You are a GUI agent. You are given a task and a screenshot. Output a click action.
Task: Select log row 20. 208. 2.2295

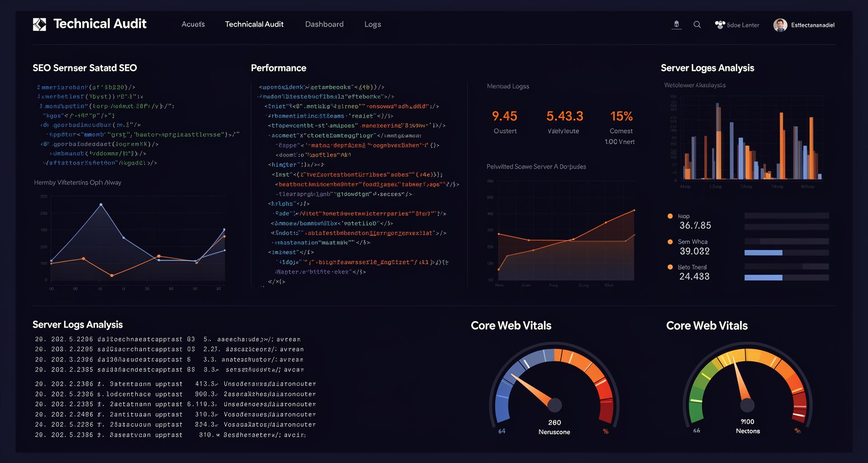pos(169,350)
